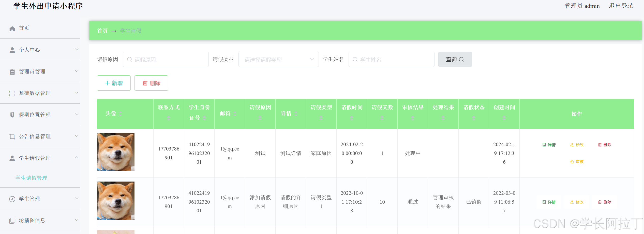This screenshot has height=234, width=644.
Task: Expand the 个人中心 menu chevron
Action: 77,49
